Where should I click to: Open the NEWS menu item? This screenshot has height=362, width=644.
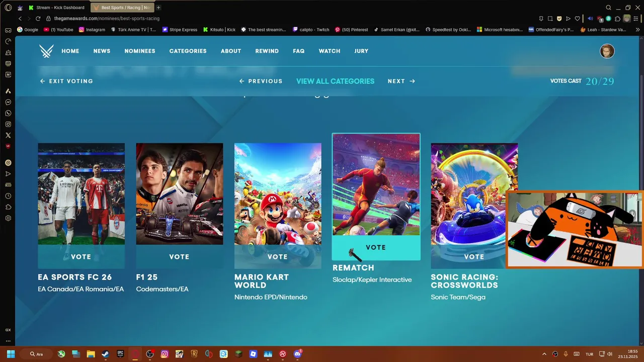(x=102, y=51)
